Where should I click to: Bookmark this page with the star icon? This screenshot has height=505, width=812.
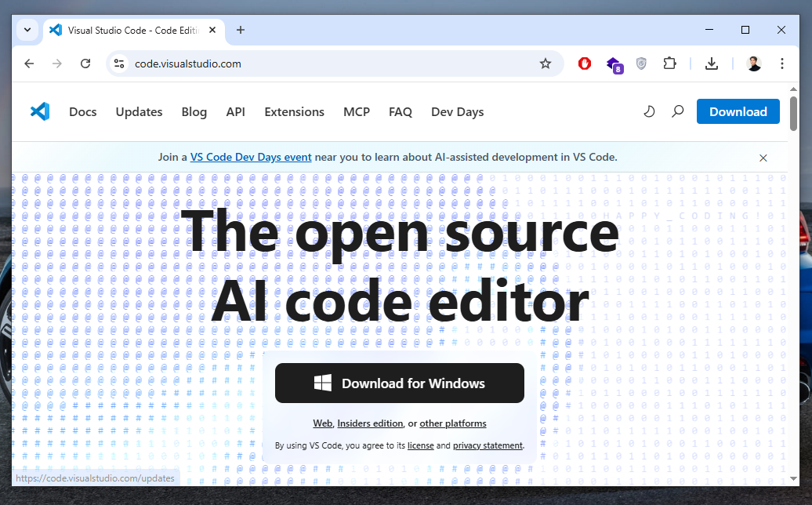tap(546, 64)
